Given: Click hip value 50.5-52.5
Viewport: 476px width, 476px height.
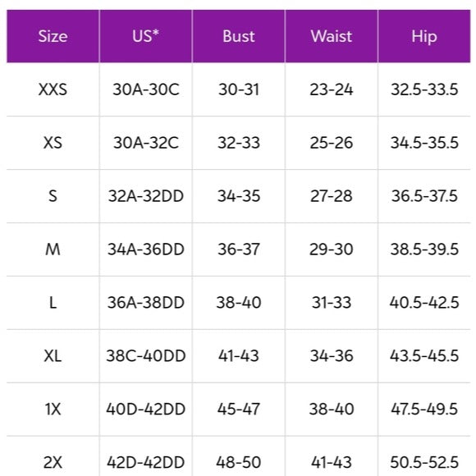Looking at the screenshot, I should [424, 462].
